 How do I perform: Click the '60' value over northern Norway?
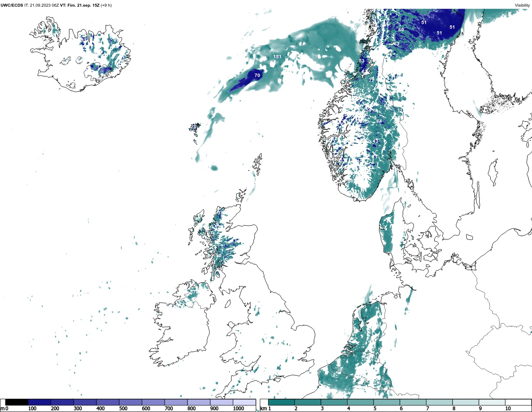(401, 30)
